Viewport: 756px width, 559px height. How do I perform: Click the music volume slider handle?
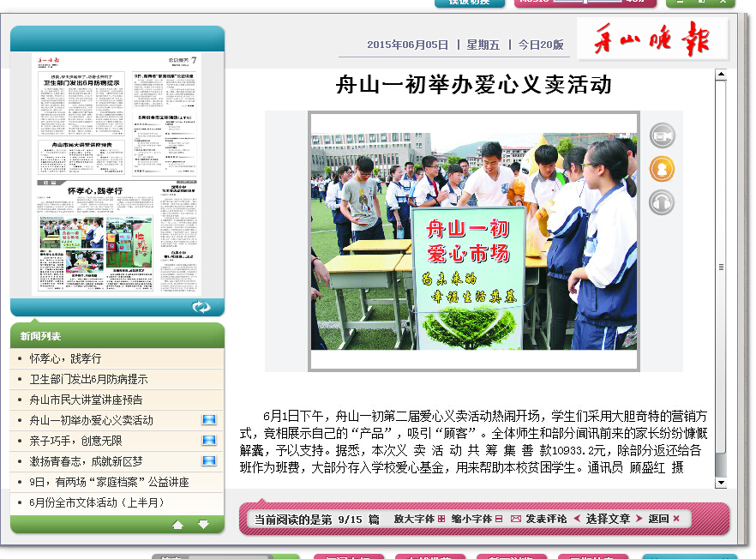pyautogui.click(x=585, y=2)
